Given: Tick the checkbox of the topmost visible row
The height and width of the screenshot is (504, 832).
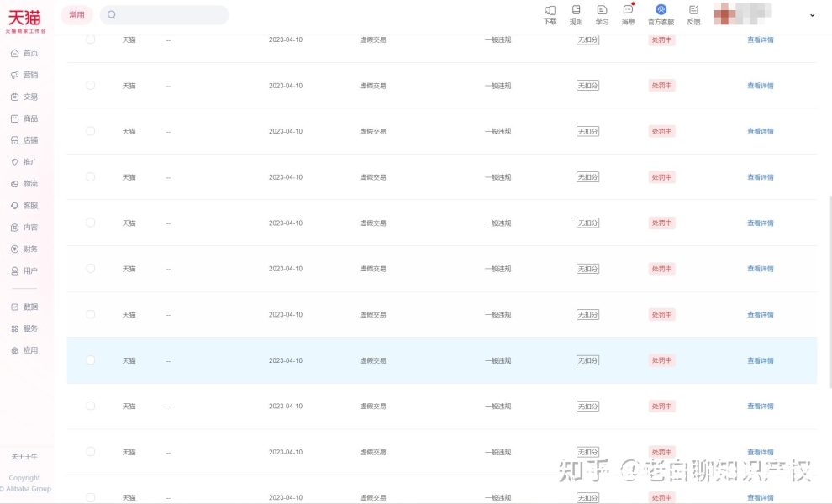Looking at the screenshot, I should (91, 39).
